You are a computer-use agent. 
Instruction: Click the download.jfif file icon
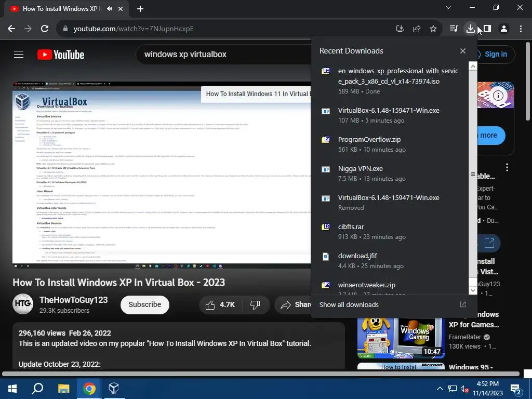point(326,256)
